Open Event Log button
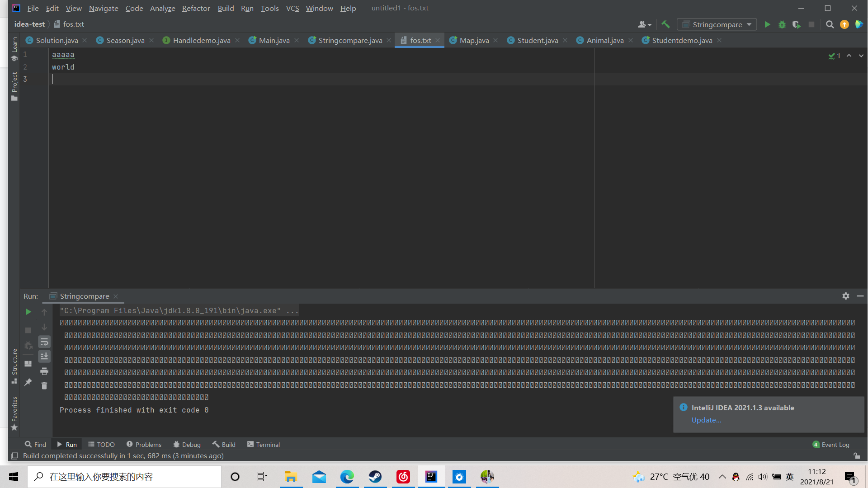This screenshot has height=488, width=868. 831,445
